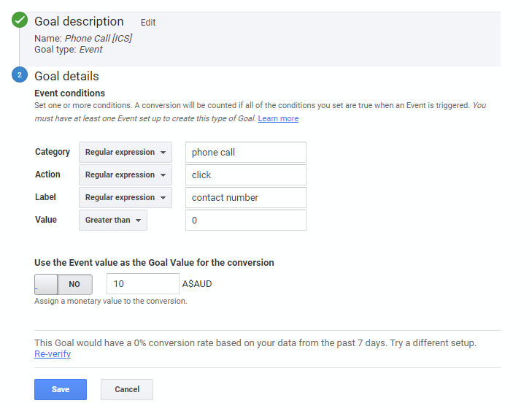
Task: Click the Goal details heading
Action: point(66,76)
